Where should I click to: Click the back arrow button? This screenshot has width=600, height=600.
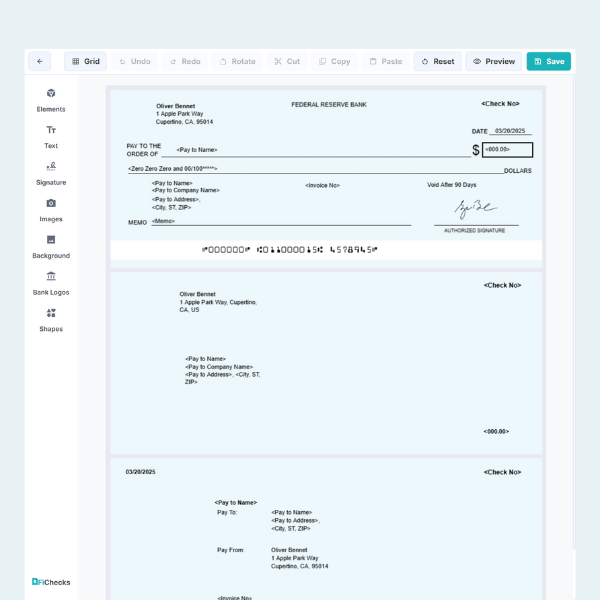tap(39, 61)
